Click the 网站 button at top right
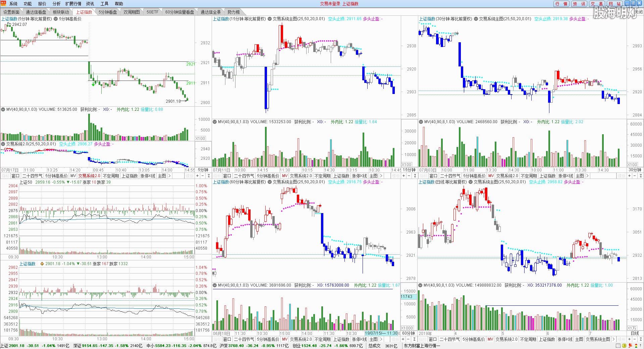This screenshot has width=644, height=349. click(x=615, y=4)
